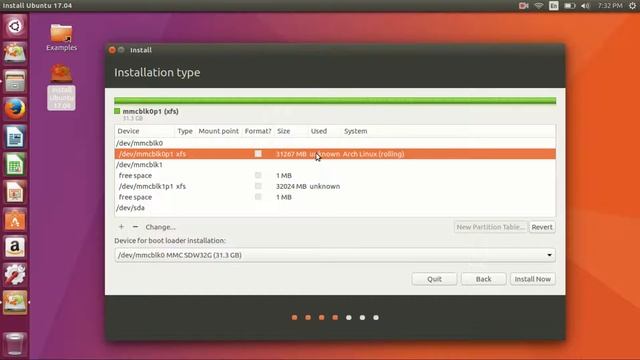Open the battery status menu
This screenshot has height=360, width=640.
coord(570,6)
